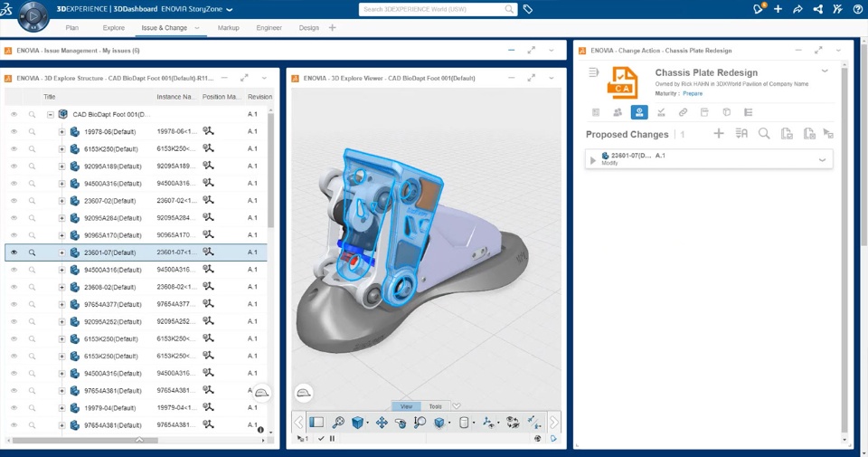Collapse the CAD BioDapt Foot 001 root node
868x457 pixels.
[x=50, y=115]
